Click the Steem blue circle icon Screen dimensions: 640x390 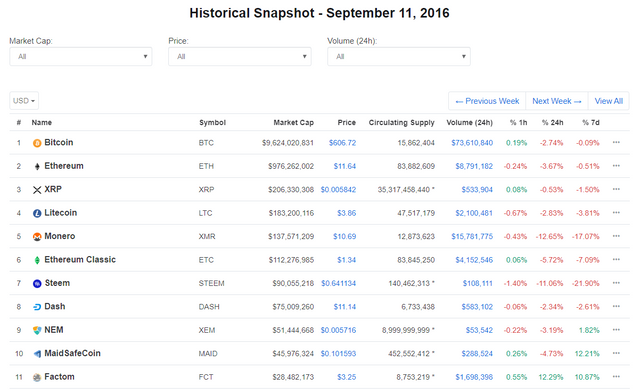point(37,284)
